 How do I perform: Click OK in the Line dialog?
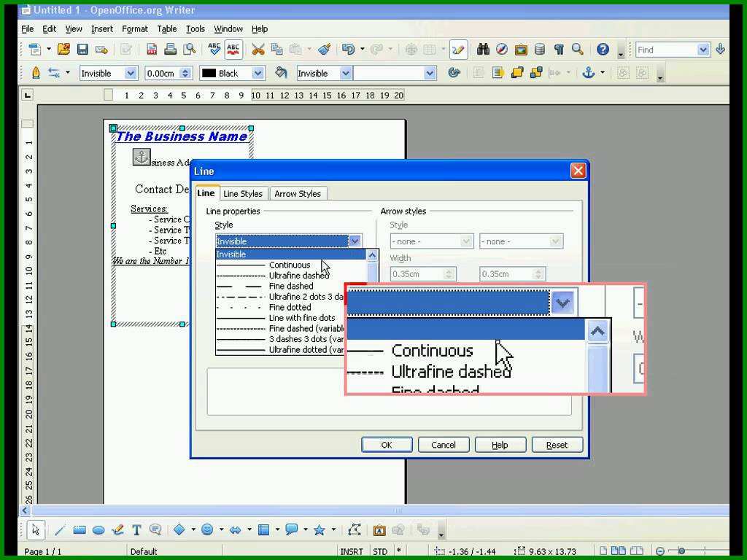coord(387,445)
